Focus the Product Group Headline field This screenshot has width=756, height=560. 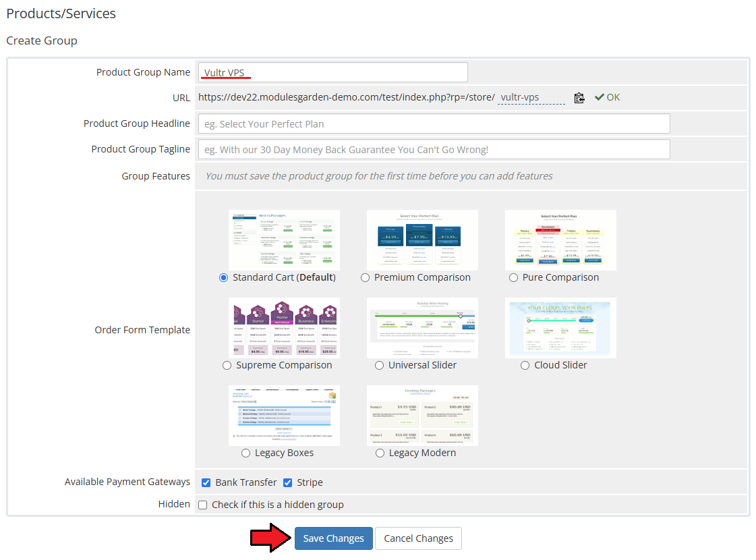pyautogui.click(x=434, y=124)
